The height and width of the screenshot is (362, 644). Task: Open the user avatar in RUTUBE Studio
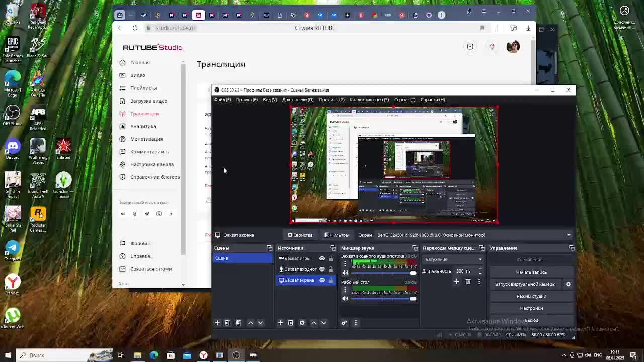point(513,47)
